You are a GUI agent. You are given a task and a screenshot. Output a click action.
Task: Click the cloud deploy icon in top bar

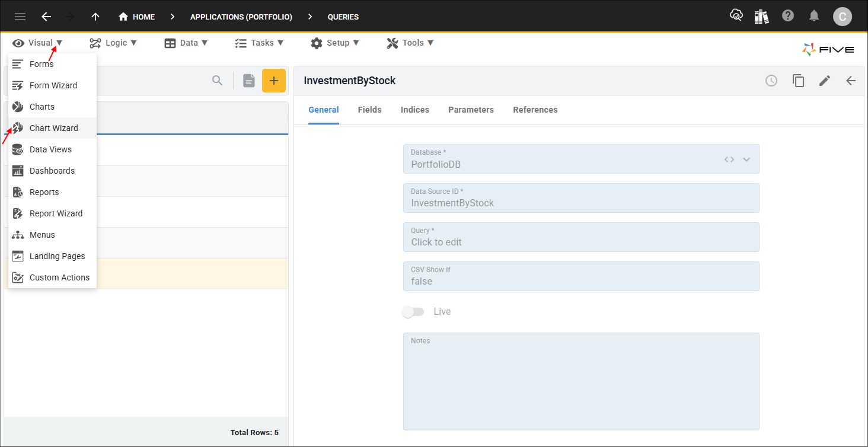pyautogui.click(x=736, y=16)
